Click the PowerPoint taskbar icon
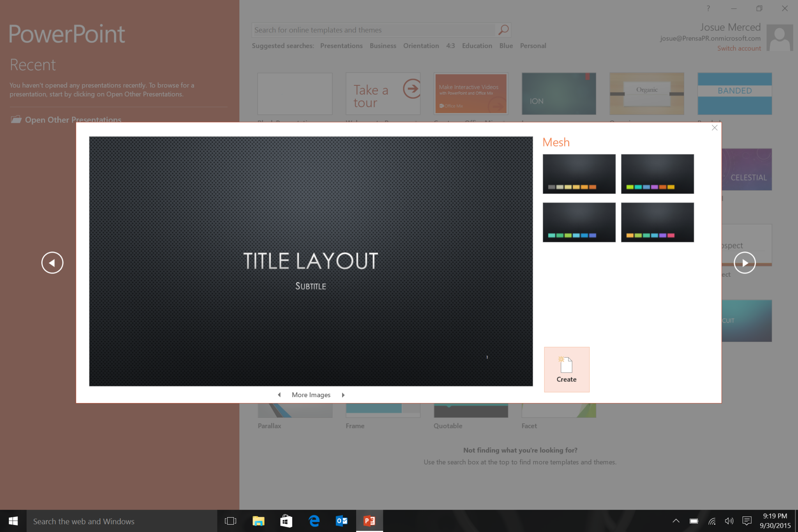This screenshot has height=532, width=798. click(x=369, y=521)
